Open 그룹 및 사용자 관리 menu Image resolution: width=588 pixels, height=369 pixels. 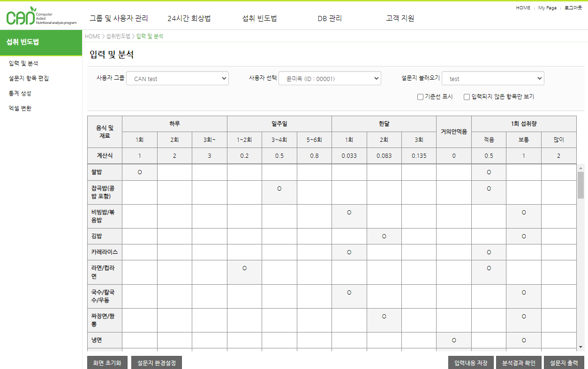[x=119, y=19]
